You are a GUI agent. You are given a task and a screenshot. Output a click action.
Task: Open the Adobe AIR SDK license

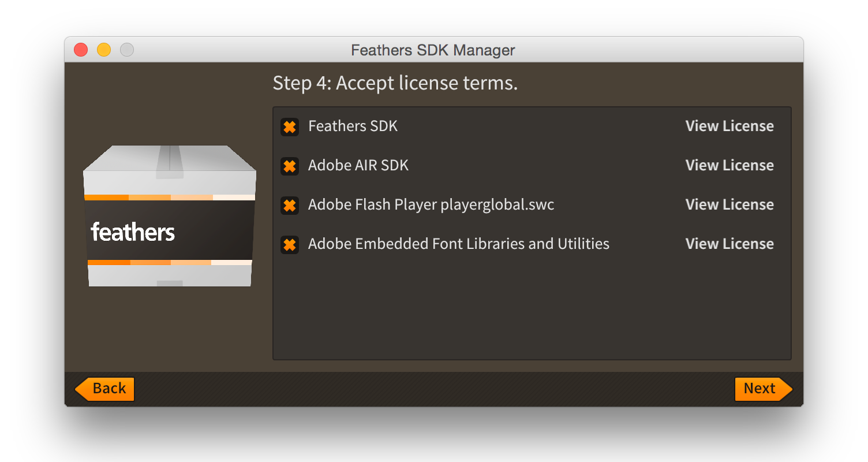click(x=729, y=165)
